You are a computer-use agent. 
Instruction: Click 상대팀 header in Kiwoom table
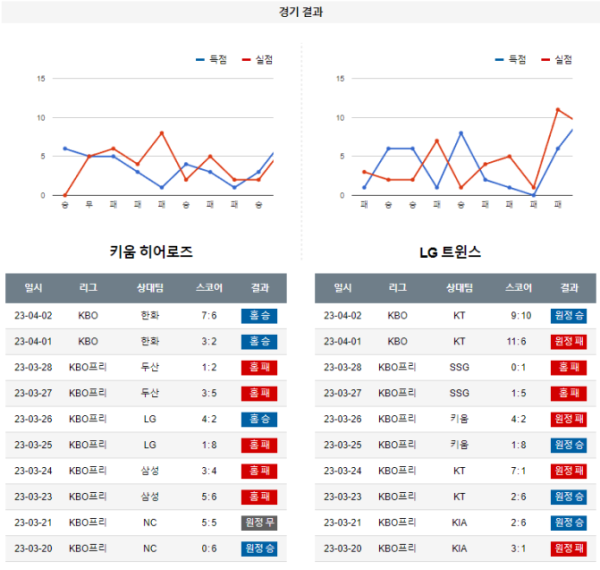150,288
